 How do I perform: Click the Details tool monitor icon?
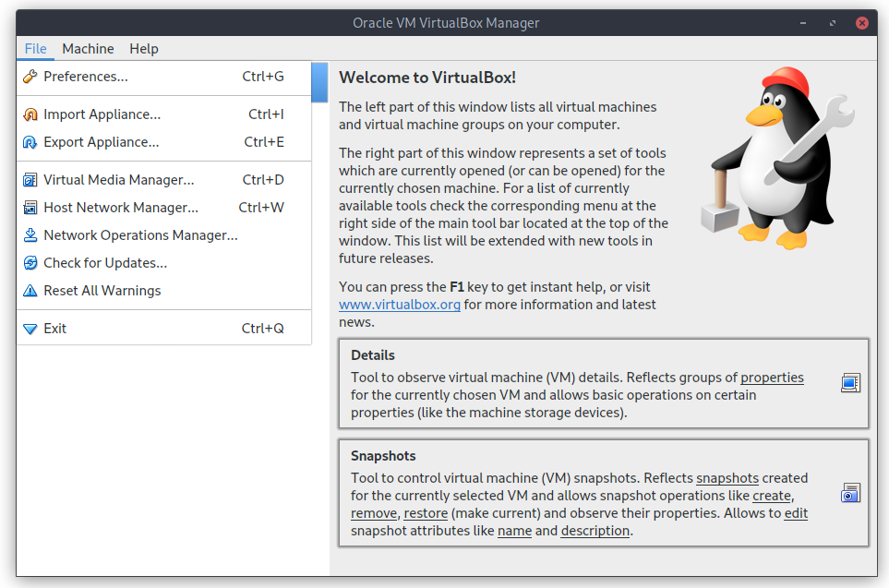coord(850,383)
